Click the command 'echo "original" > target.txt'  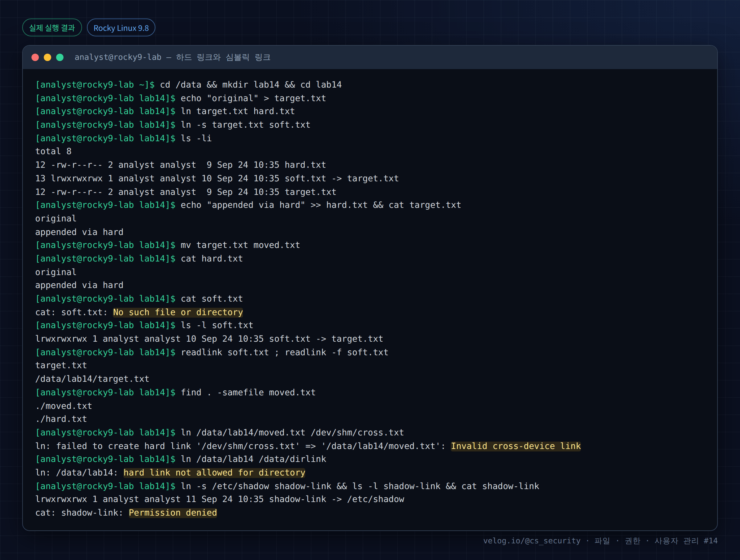(253, 98)
